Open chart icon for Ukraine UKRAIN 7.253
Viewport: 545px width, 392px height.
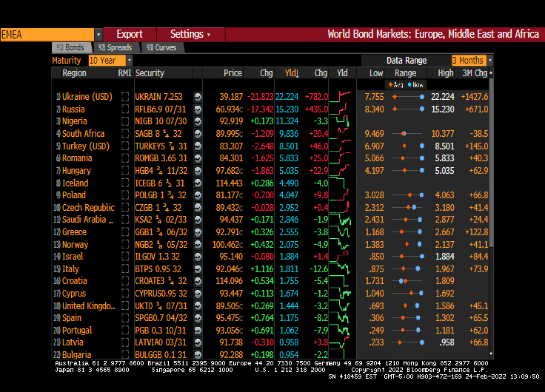198,97
